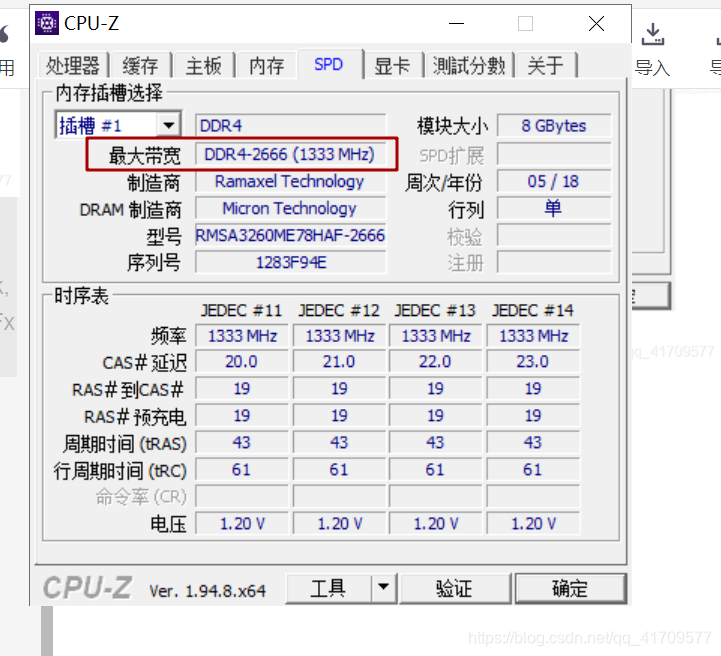Expand the 插槽 #1 slot dropdown
This screenshot has height=656, width=721.
[x=168, y=125]
